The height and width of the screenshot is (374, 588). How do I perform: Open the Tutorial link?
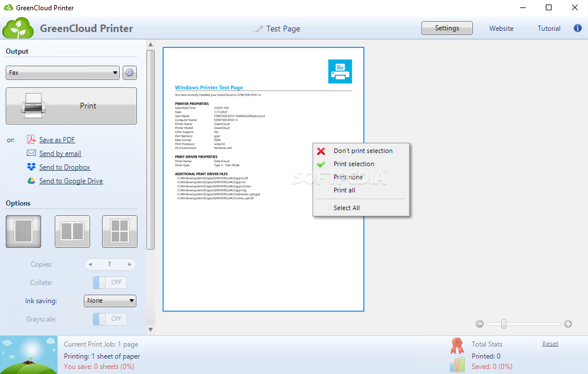coord(549,29)
